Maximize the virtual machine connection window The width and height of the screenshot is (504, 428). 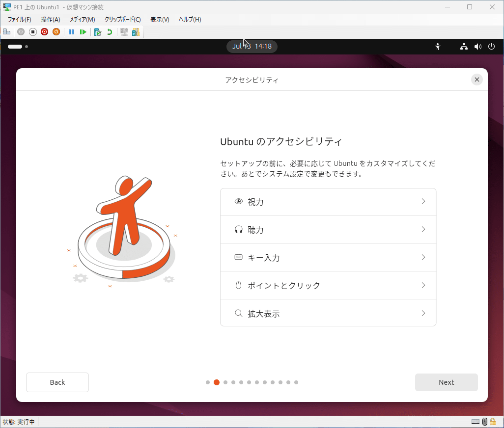click(470, 7)
